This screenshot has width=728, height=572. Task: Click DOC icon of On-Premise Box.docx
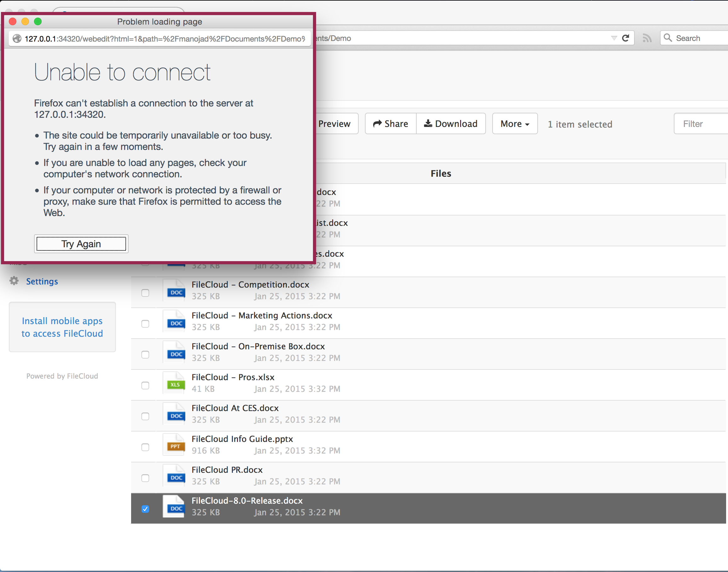point(174,352)
